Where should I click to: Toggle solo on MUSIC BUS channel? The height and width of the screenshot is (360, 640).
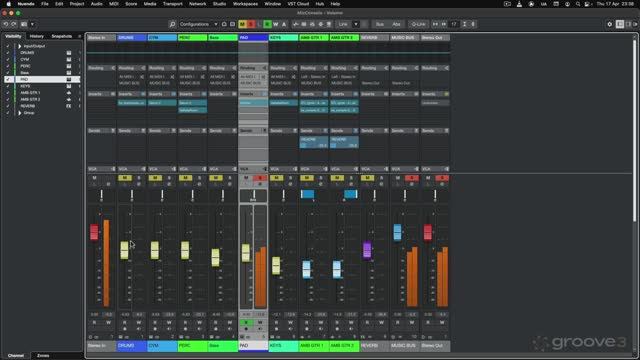tap(412, 178)
